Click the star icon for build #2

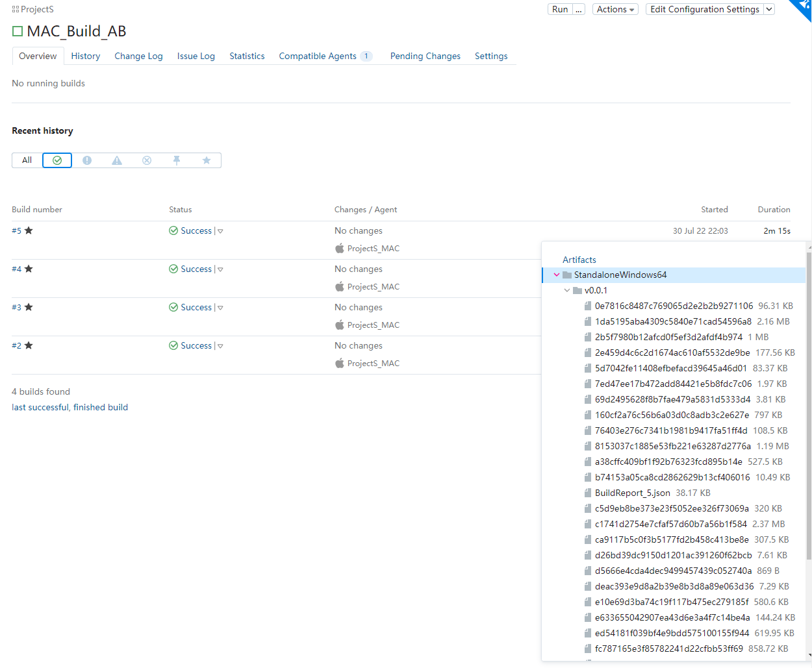(29, 345)
